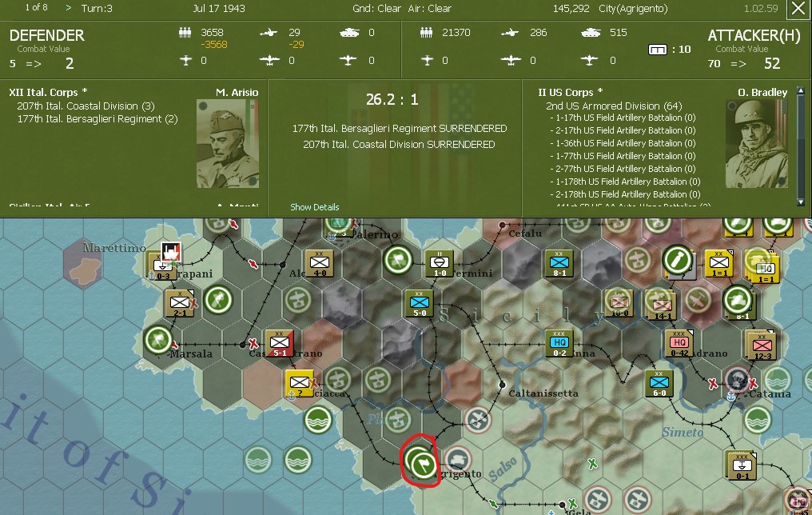Click the 207th Ital. Coastal Division row
This screenshot has width=812, height=515.
[86, 106]
